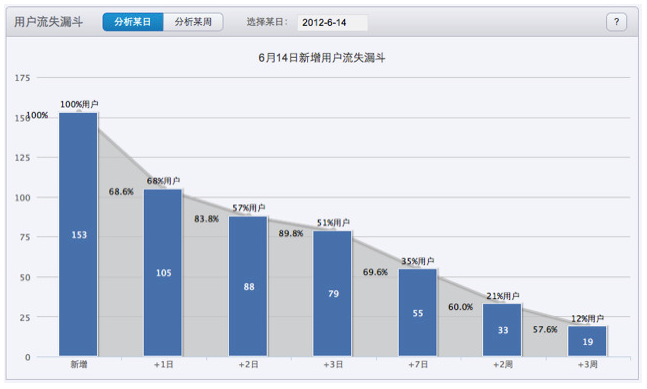Image resolution: width=647 pixels, height=389 pixels.
Task: Click the 75 y-axis value
Action: coord(25,237)
